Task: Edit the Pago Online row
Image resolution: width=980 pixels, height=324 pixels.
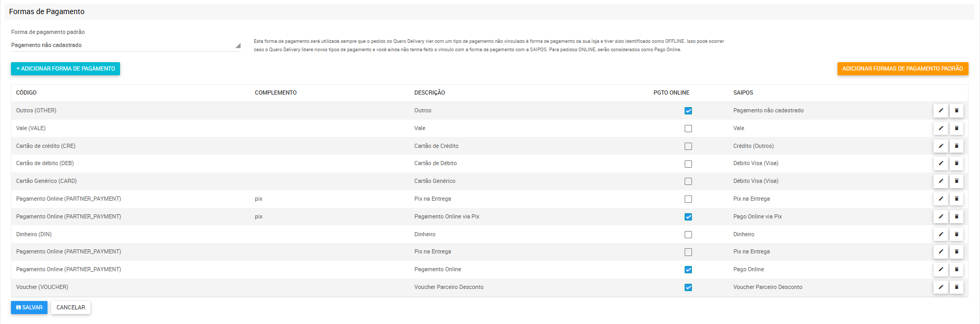Action: pyautogui.click(x=940, y=270)
